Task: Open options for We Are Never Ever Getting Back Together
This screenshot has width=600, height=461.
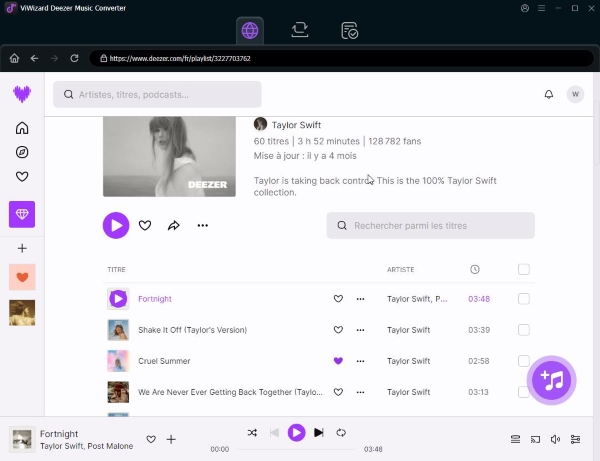Action: (360, 392)
